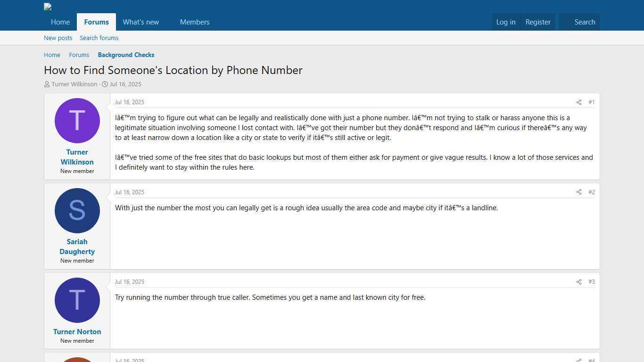Switch to the Forums tab
The image size is (644, 362).
click(x=96, y=22)
